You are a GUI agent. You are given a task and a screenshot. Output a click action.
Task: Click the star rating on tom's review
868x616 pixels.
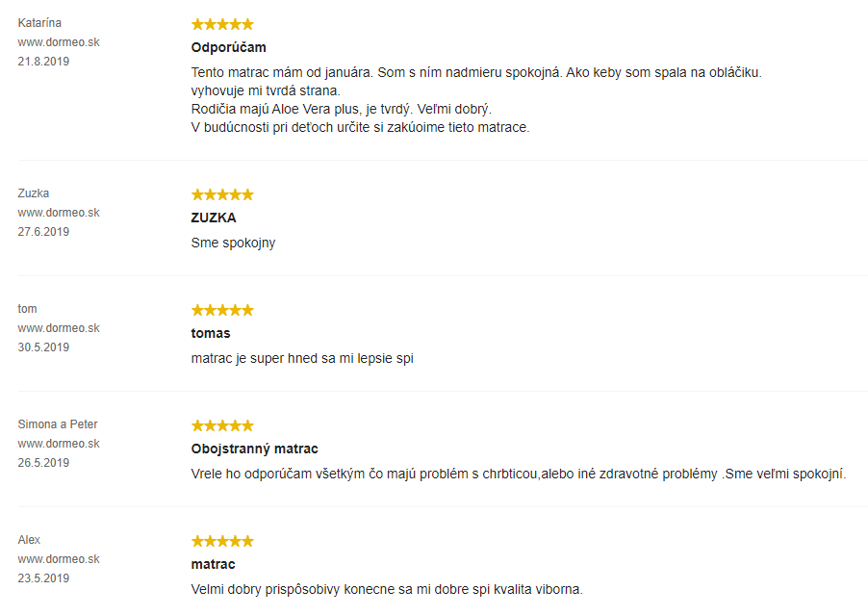(222, 310)
